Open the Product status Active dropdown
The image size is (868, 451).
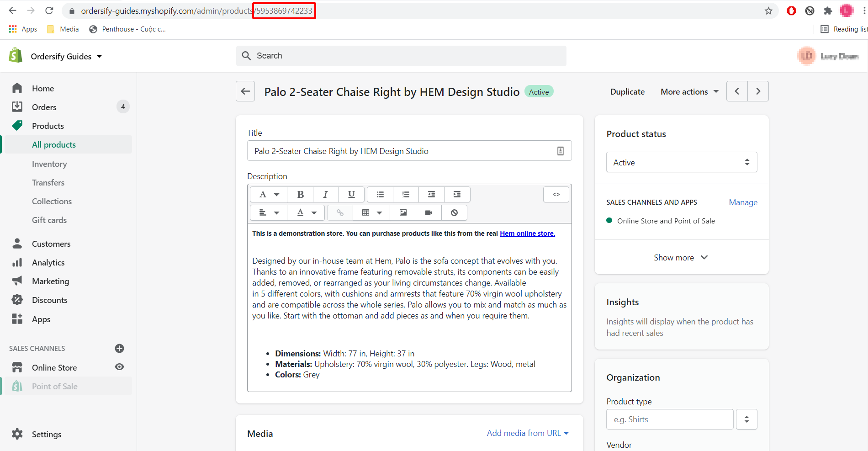[x=682, y=162]
